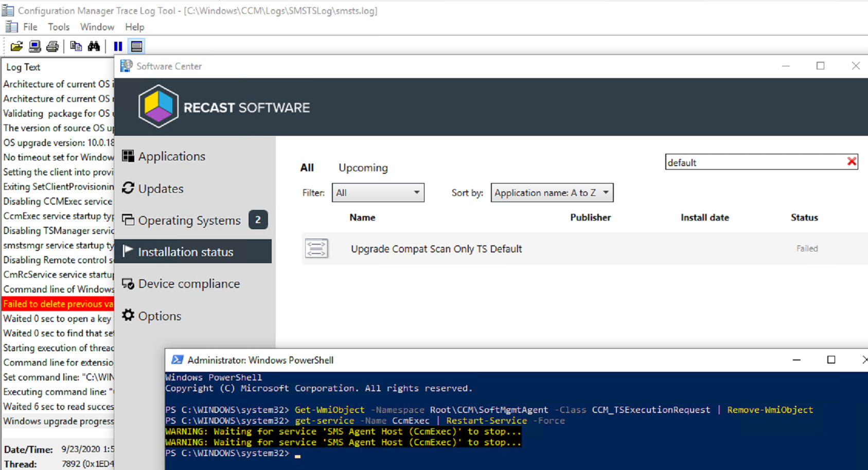868x470 pixels.
Task: Go to Operating Systems section
Action: click(x=189, y=221)
